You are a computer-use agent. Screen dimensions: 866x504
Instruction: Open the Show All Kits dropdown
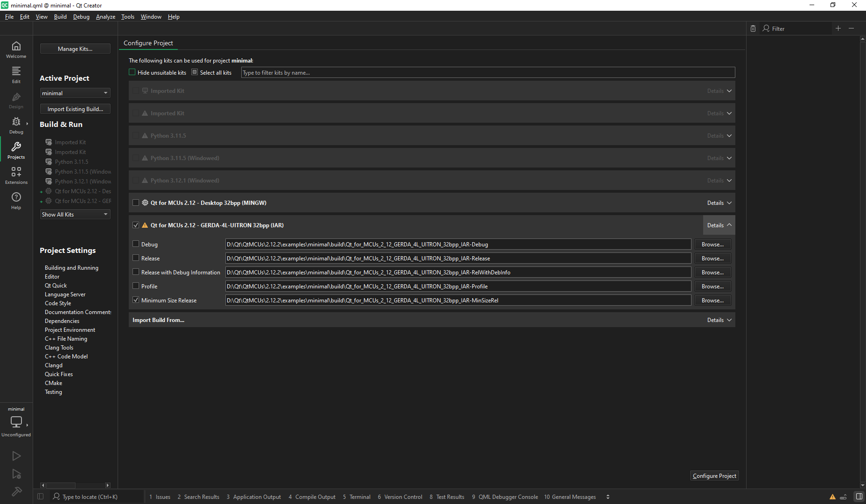pyautogui.click(x=75, y=214)
